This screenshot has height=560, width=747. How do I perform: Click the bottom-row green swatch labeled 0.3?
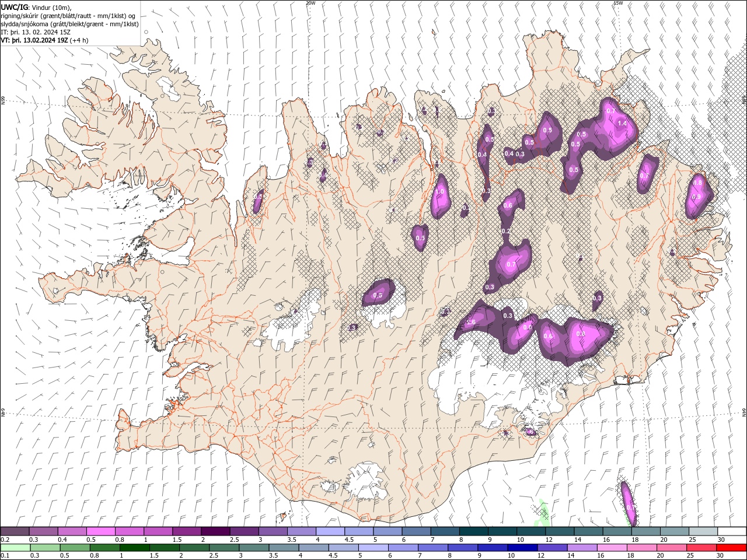click(46, 548)
